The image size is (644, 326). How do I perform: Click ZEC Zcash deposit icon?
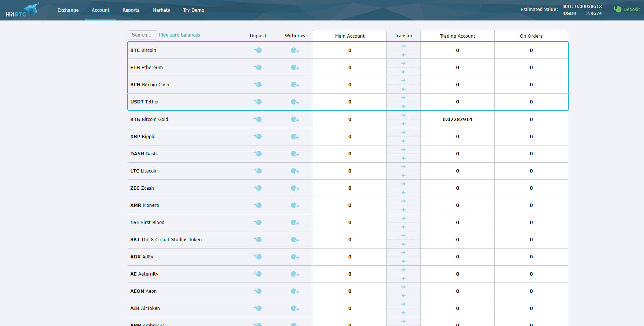coord(258,188)
